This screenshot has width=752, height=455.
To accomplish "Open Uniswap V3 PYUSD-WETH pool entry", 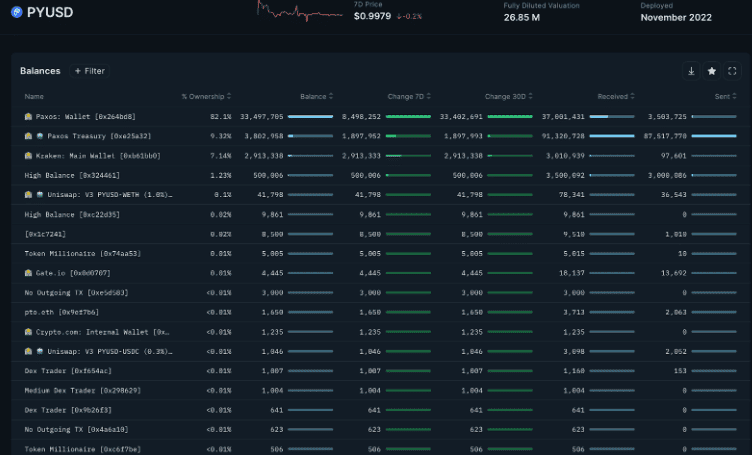I will [x=109, y=195].
